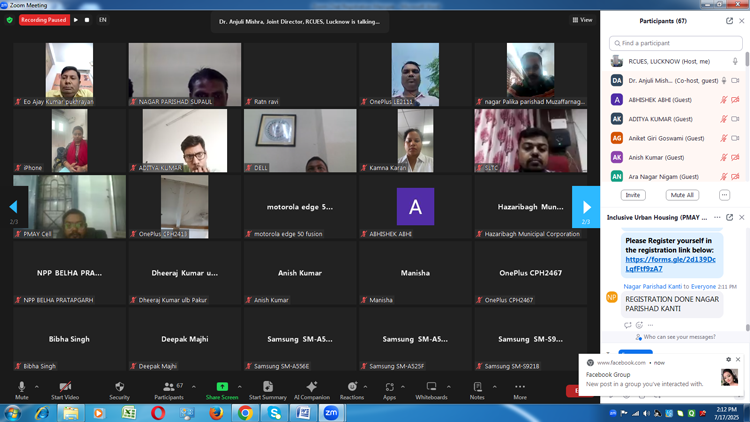The height and width of the screenshot is (422, 750).
Task: Open More options in toolbar
Action: (x=520, y=390)
